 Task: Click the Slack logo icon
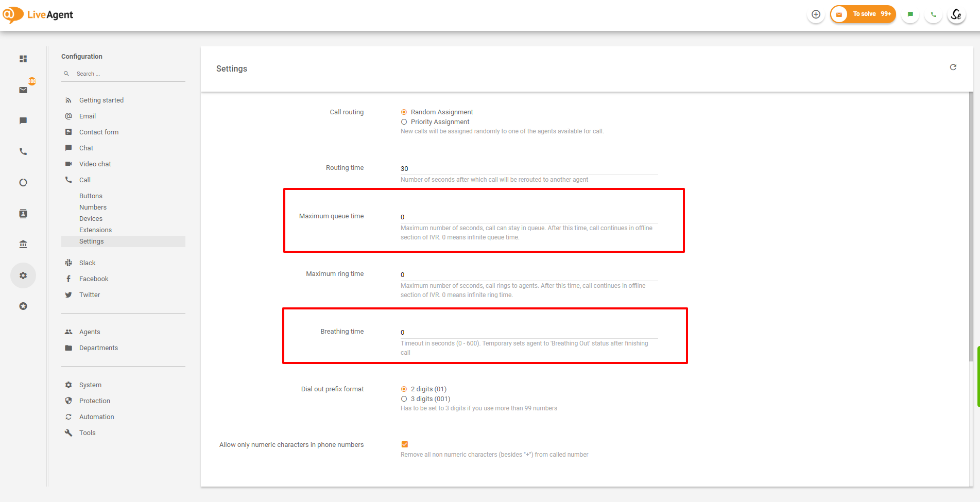point(68,263)
